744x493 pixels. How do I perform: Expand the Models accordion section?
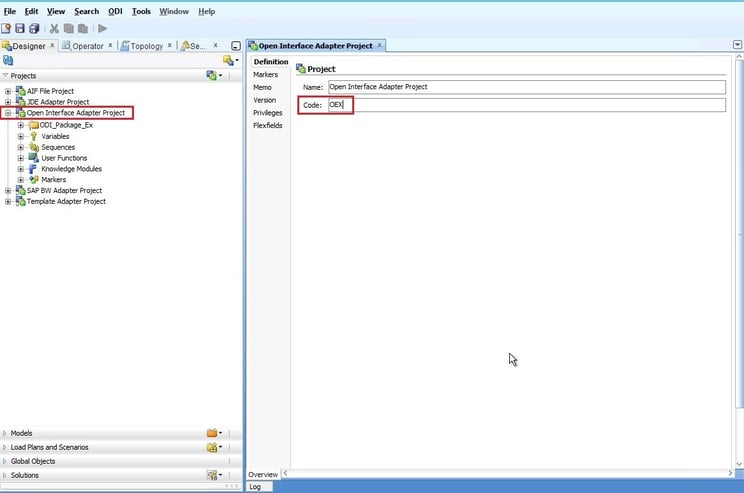(x=5, y=433)
